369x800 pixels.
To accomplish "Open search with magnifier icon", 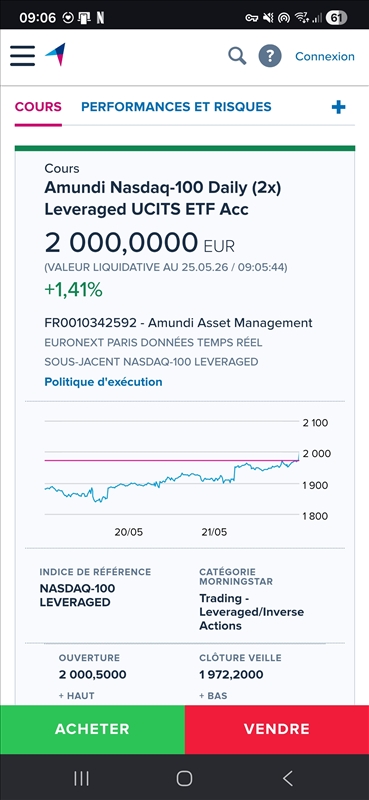I will [x=237, y=56].
